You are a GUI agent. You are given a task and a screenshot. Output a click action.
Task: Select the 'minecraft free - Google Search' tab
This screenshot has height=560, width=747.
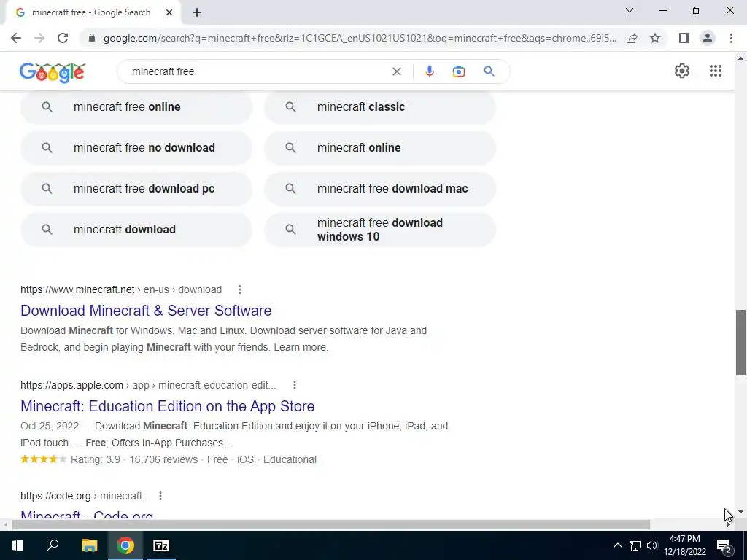tap(91, 12)
